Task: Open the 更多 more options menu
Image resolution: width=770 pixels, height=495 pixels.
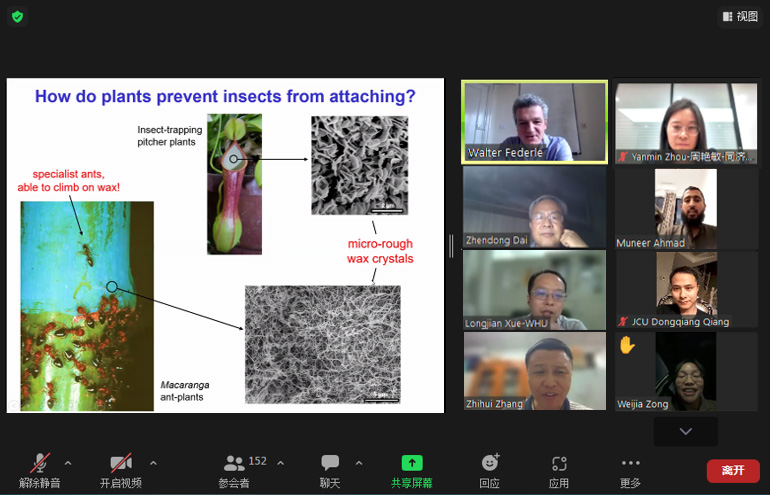Action: [x=631, y=470]
